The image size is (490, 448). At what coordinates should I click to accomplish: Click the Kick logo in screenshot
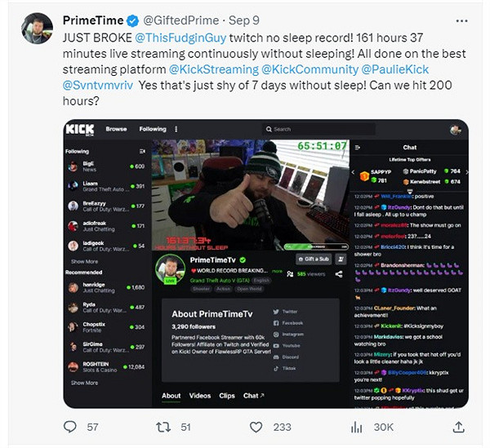click(80, 129)
